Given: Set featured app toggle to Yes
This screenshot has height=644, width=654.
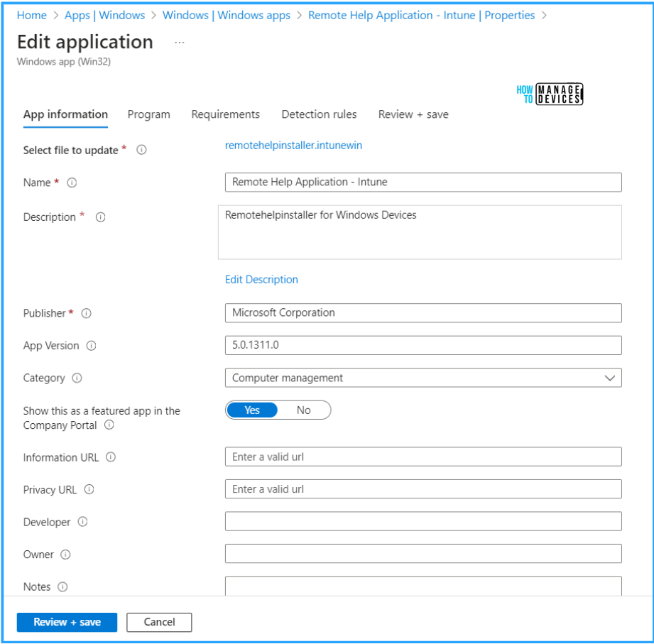Looking at the screenshot, I should pos(252,410).
